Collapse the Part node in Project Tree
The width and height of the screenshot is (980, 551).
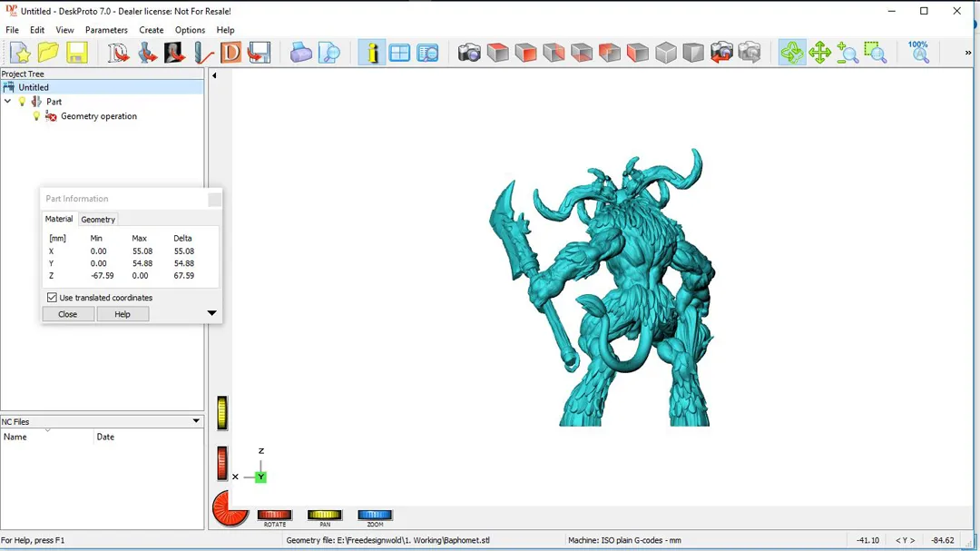7,102
